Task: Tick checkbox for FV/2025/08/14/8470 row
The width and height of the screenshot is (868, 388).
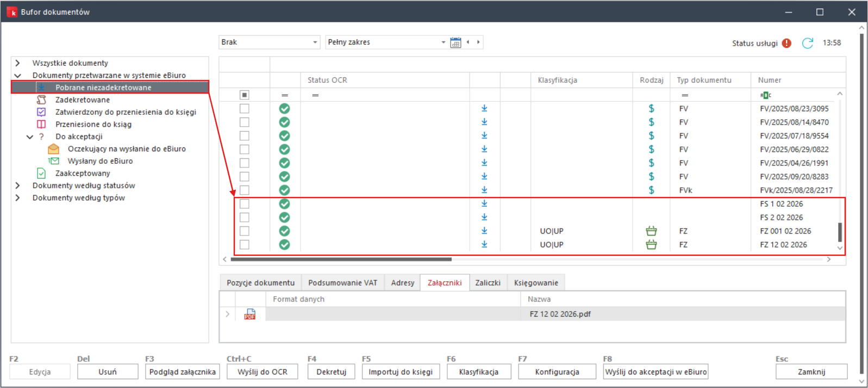Action: click(245, 122)
